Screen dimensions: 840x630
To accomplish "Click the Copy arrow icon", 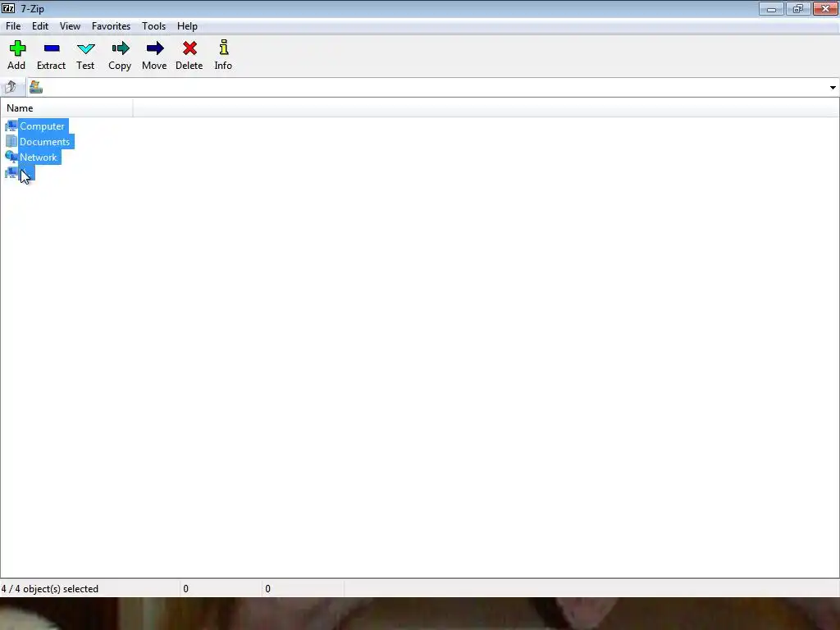I will pyautogui.click(x=121, y=48).
